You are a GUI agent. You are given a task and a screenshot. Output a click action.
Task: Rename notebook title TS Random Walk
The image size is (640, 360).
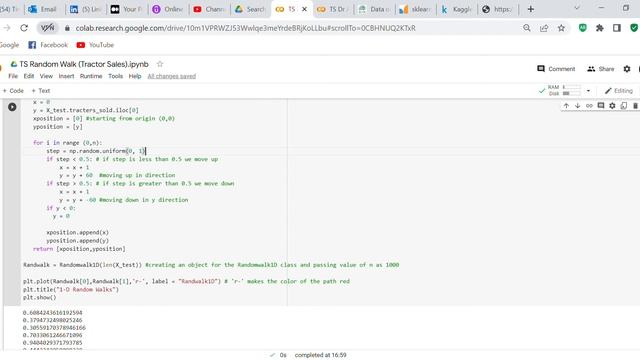coord(84,64)
